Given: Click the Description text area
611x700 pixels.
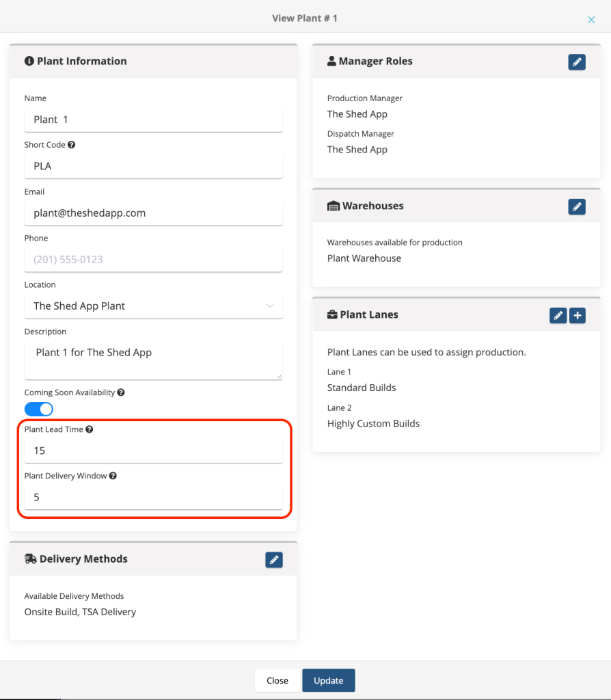Looking at the screenshot, I should pos(153,360).
